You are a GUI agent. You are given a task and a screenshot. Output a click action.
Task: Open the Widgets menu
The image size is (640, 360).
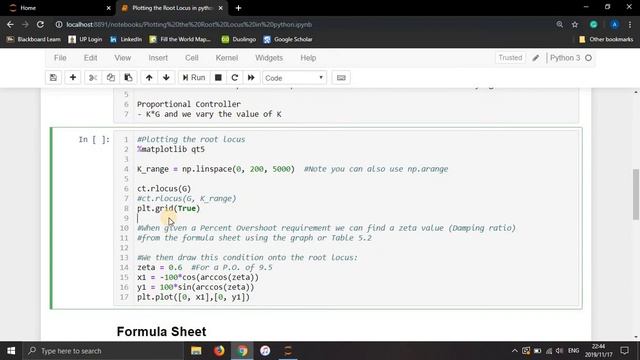point(269,58)
